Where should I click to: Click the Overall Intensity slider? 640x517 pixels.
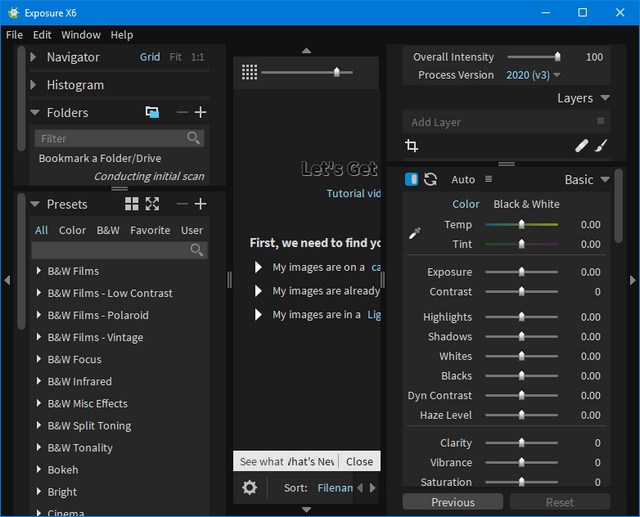click(533, 57)
